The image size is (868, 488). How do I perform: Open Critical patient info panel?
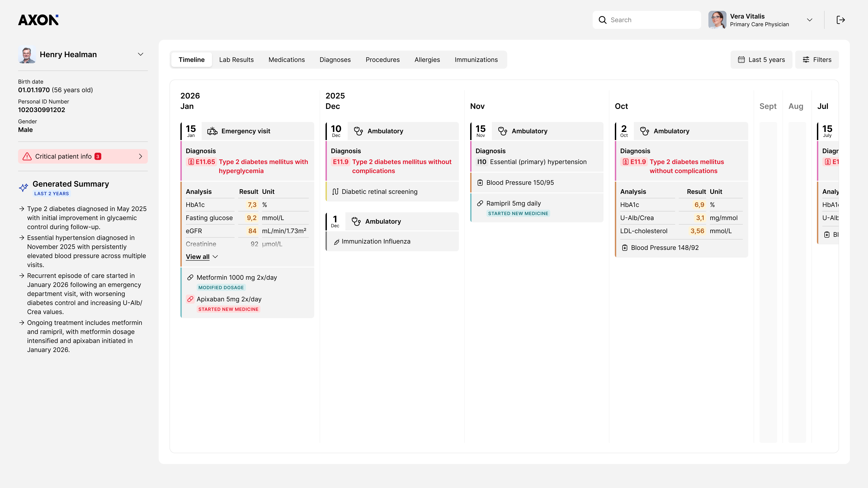(83, 156)
